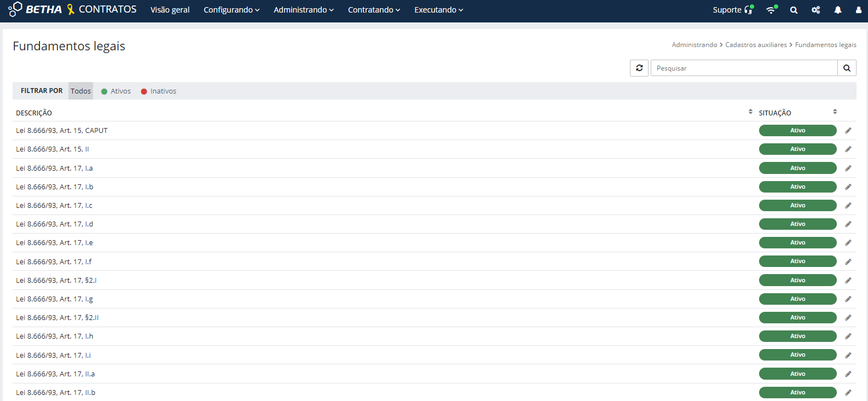868x401 pixels.
Task: Edit Lei 8.666/93, Art. 15, II pencil
Action: (x=848, y=149)
